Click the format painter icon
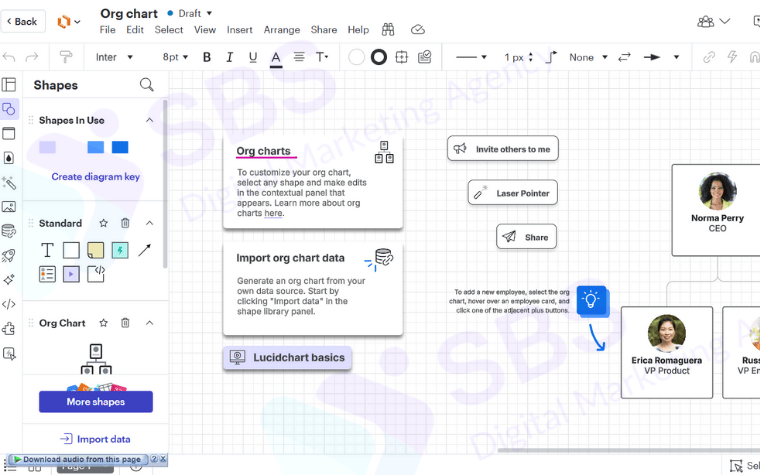This screenshot has height=475, width=760. click(65, 57)
